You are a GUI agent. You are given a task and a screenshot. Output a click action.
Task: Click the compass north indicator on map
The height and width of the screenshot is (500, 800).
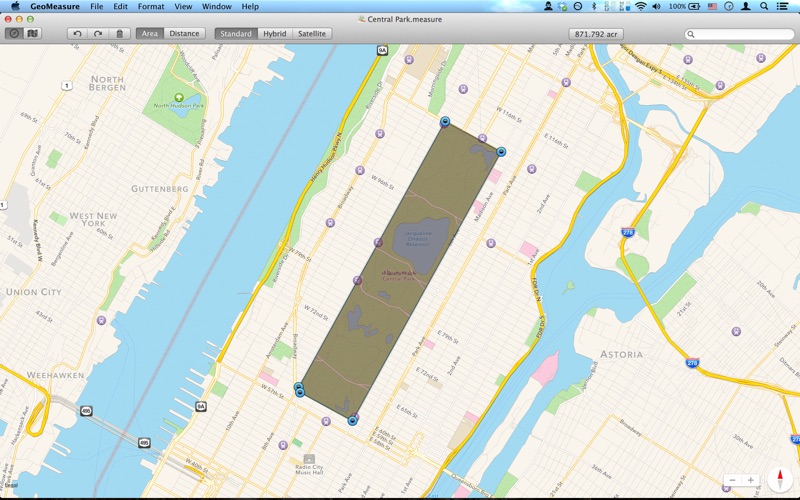tap(780, 480)
